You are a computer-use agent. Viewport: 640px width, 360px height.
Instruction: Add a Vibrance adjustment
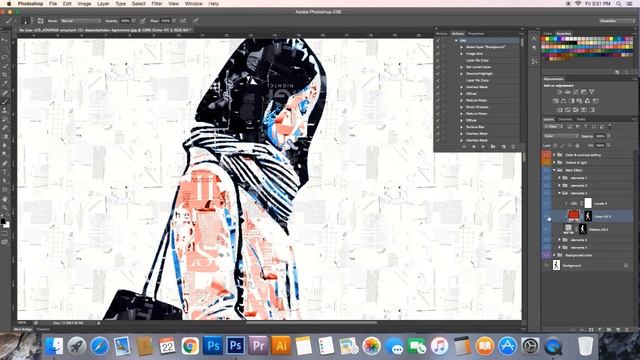pyautogui.click(x=592, y=92)
